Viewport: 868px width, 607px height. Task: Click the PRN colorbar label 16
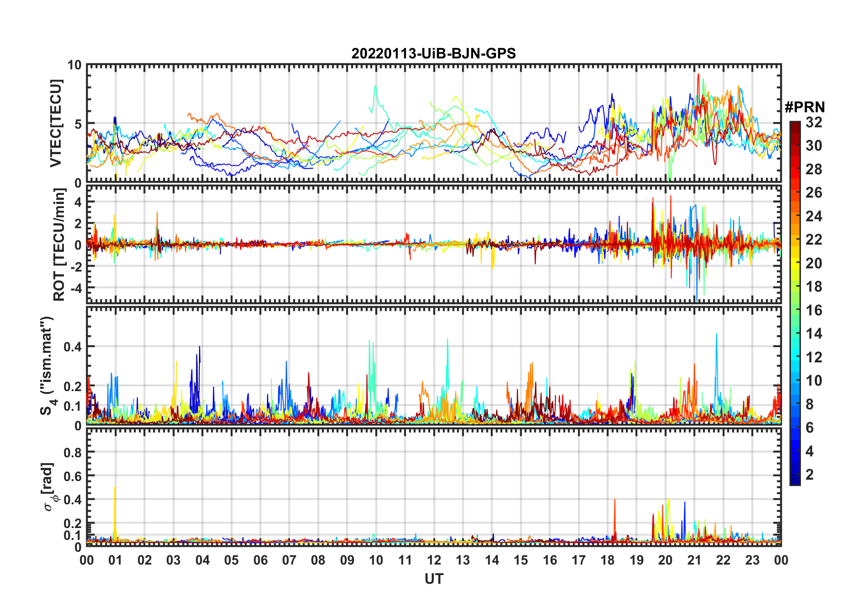pyautogui.click(x=814, y=310)
